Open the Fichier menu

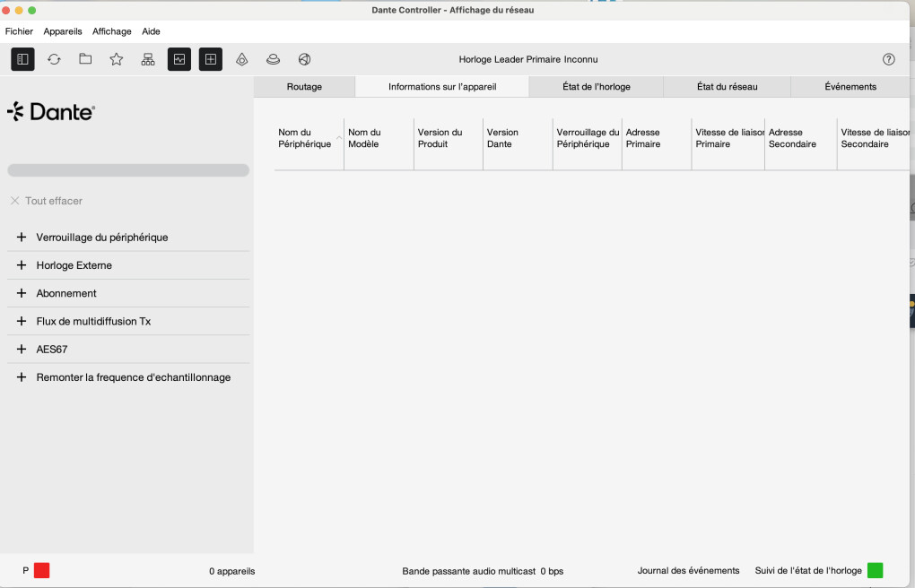pyautogui.click(x=19, y=31)
